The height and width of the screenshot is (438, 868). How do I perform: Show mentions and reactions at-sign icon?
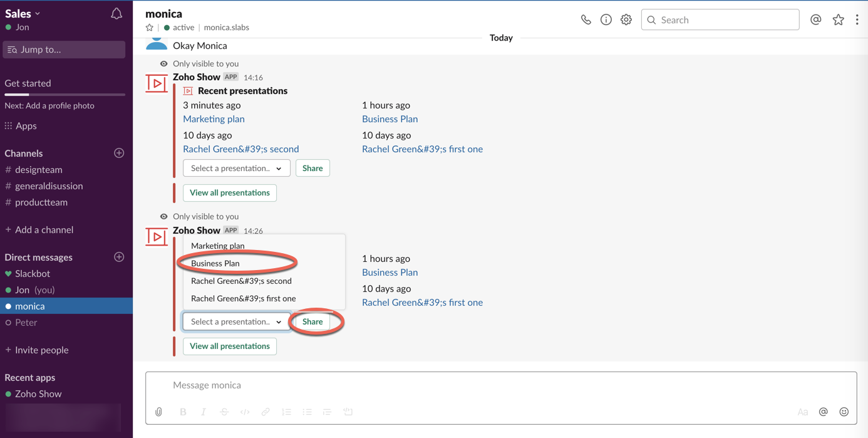pos(815,20)
